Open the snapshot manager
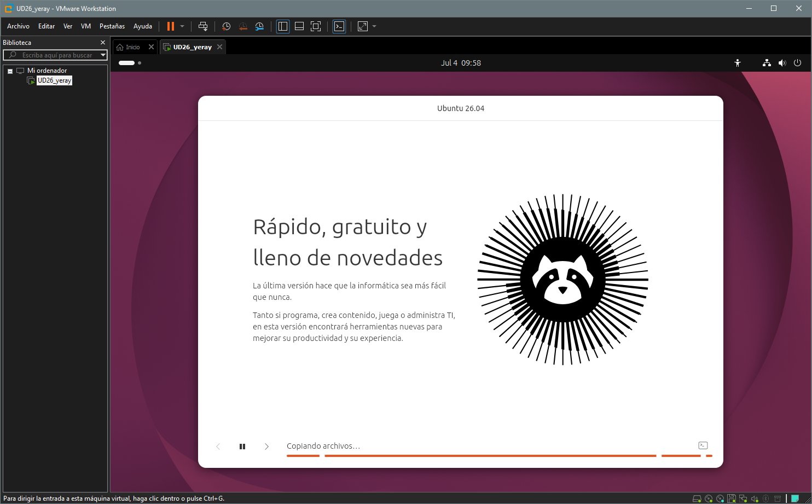This screenshot has width=812, height=504. click(x=259, y=26)
